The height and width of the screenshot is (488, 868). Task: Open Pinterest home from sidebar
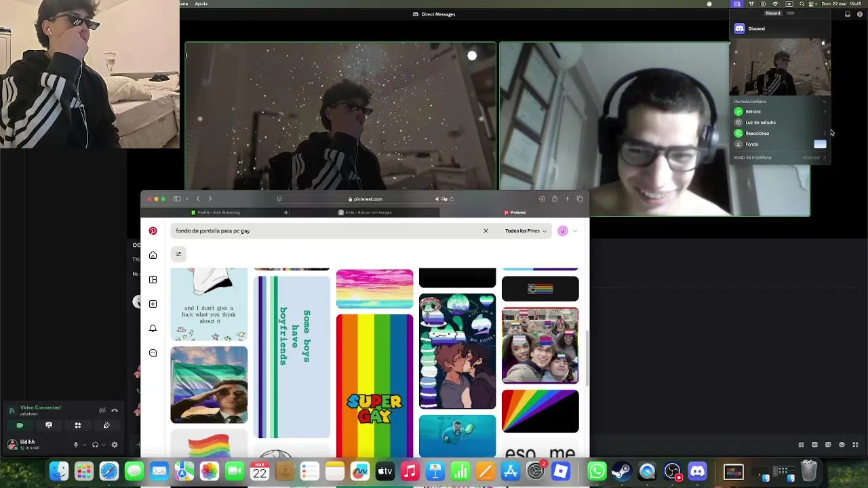click(x=153, y=256)
